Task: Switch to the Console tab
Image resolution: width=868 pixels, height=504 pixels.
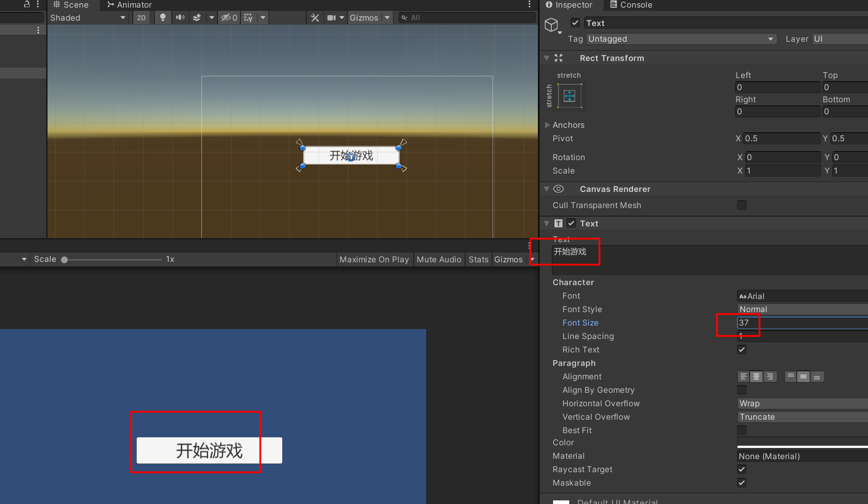Action: [x=631, y=5]
